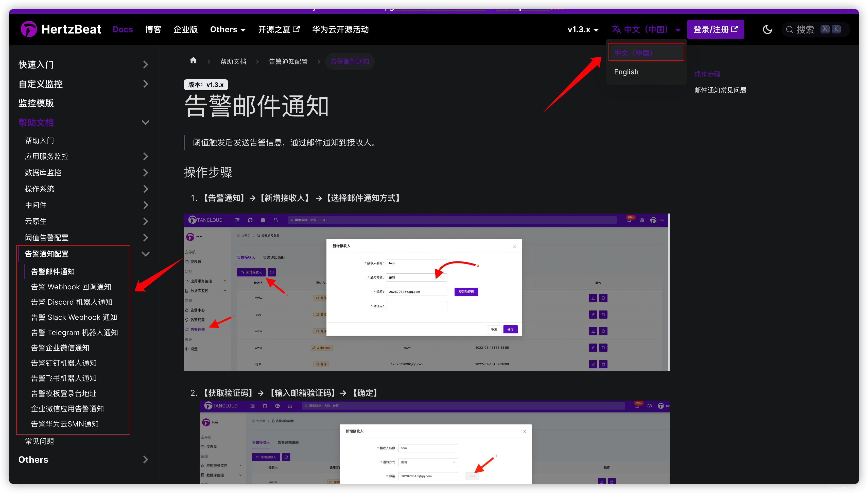The height and width of the screenshot is (493, 868).
Task: Open the Others navbar dropdown
Action: (228, 29)
